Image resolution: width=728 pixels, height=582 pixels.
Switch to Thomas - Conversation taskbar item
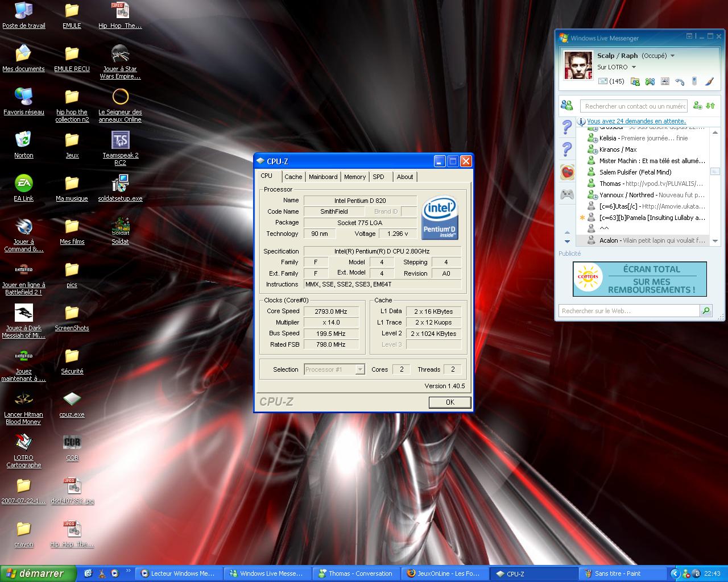(356, 574)
